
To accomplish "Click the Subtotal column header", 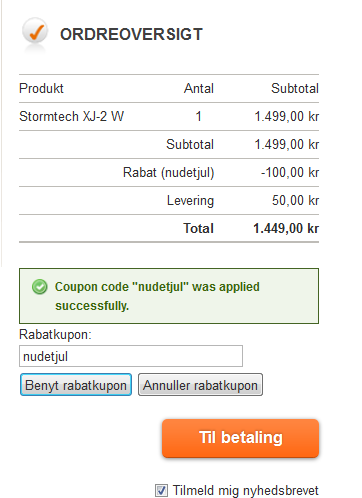I will pyautogui.click(x=295, y=88).
